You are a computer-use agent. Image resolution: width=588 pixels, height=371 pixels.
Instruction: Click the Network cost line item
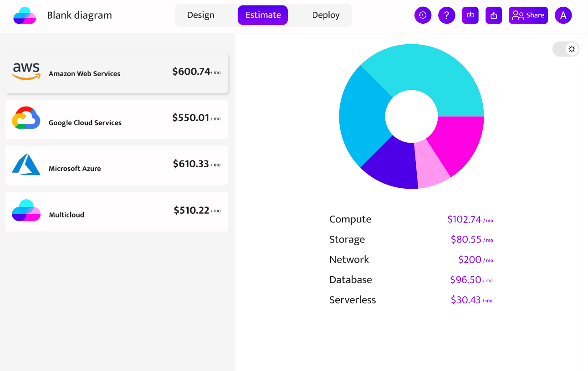(349, 259)
